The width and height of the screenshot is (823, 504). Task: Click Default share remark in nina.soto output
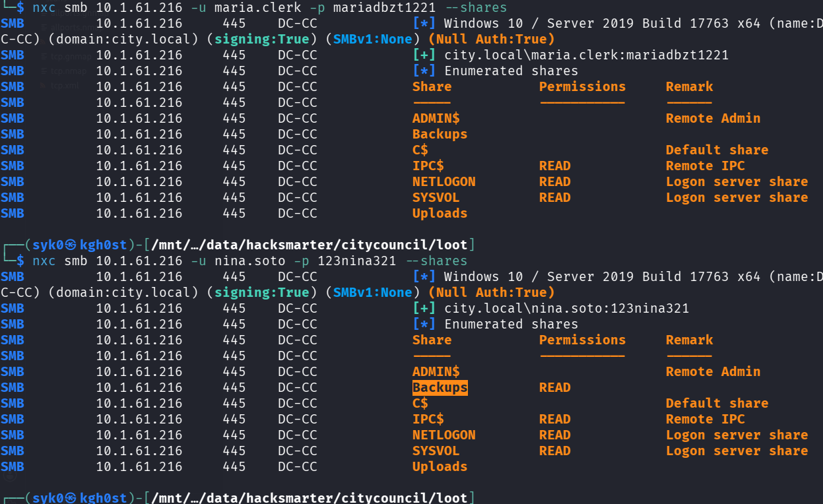717,403
